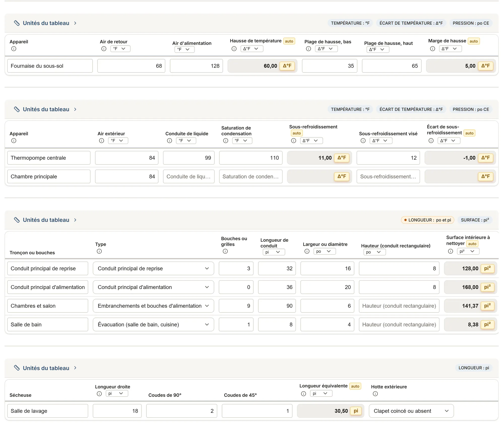Click the Coudes de 90° field for Salle de lavage
Viewport: 504px width, 425px height.
[182, 411]
